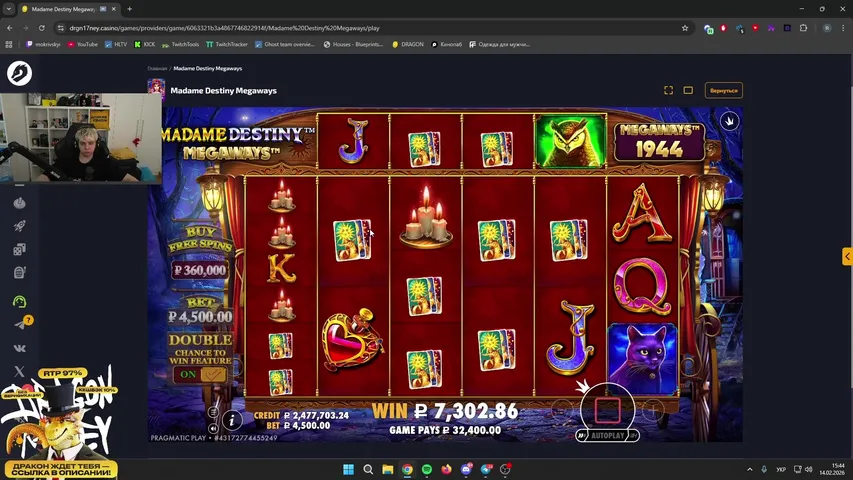Click the game info (i) button
853x480 pixels.
231,420
